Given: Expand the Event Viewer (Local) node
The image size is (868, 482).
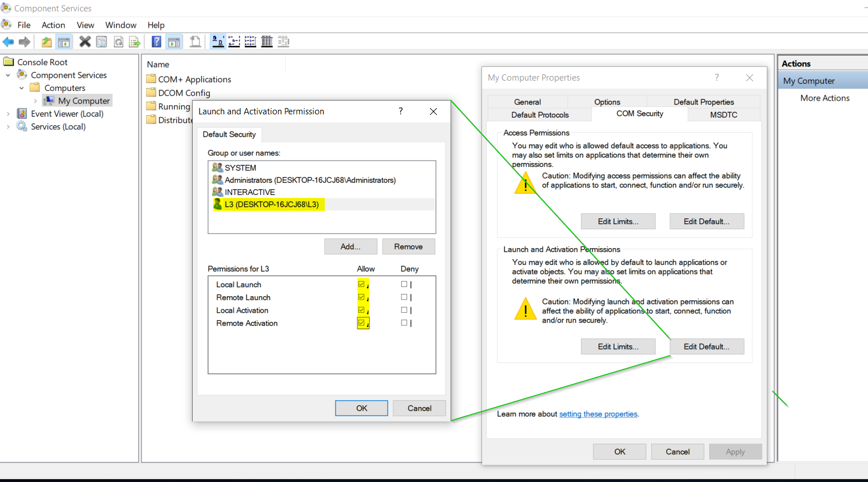Looking at the screenshot, I should 8,114.
